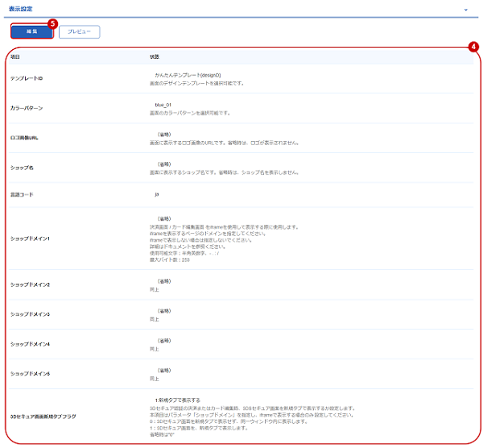Click the ショップドメイン3 row label
This screenshot has height=448, width=483.
31,314
